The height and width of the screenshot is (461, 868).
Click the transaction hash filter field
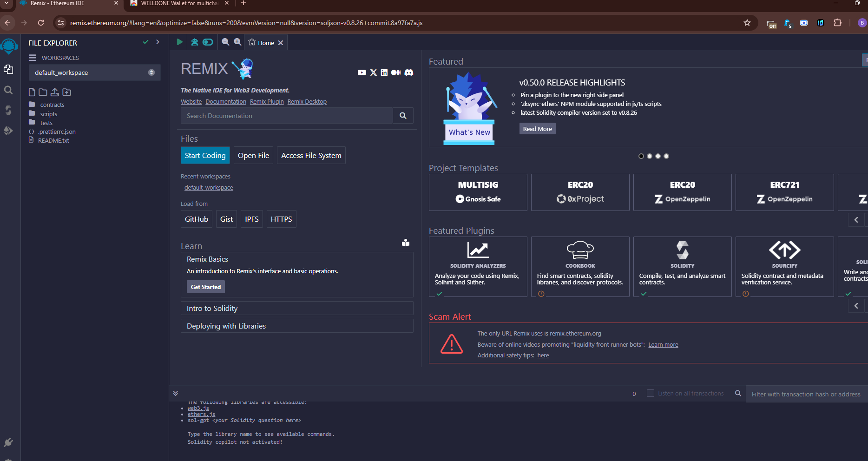tap(807, 394)
